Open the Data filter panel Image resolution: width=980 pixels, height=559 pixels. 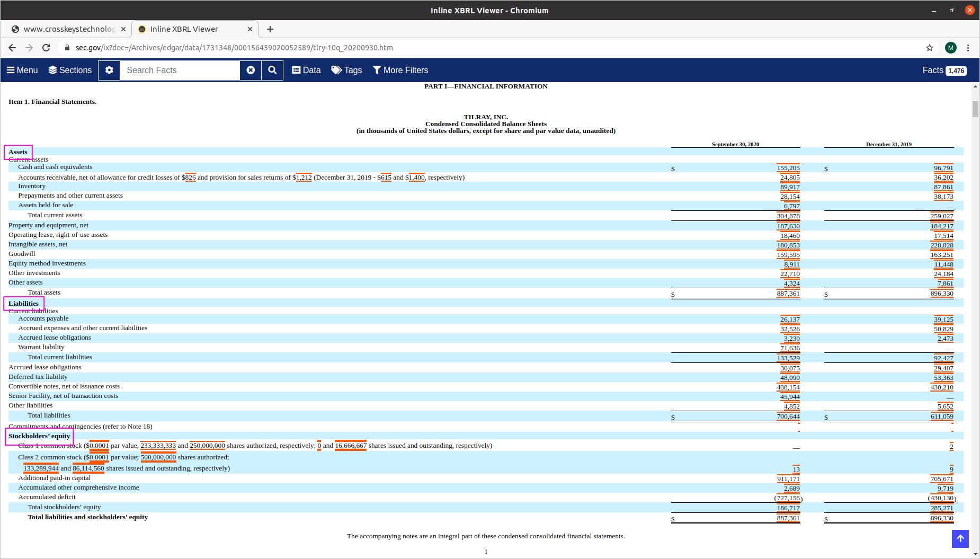[x=306, y=70]
